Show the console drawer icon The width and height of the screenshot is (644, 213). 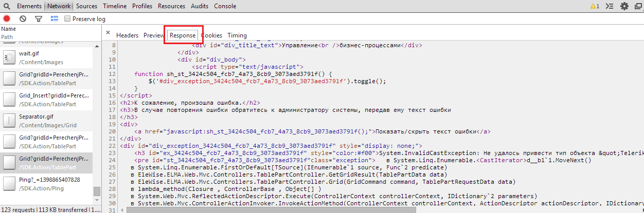610,6
